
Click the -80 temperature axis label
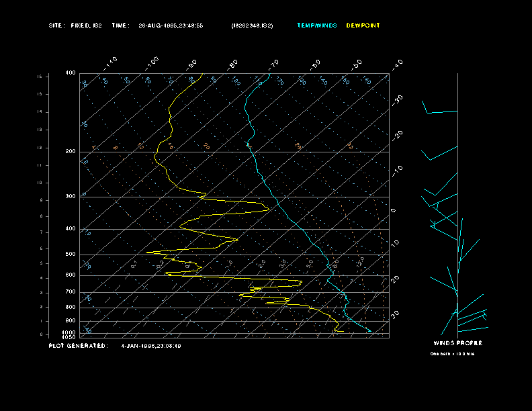tap(232, 64)
